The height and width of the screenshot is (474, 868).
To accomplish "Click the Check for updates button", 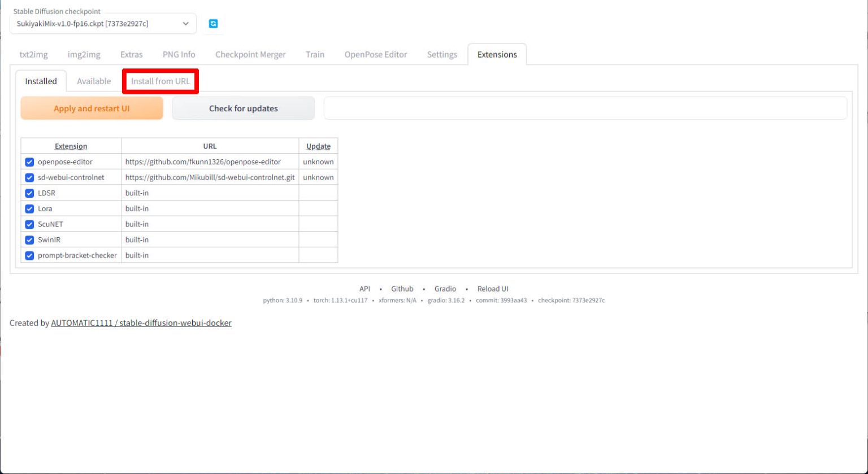I will click(243, 108).
